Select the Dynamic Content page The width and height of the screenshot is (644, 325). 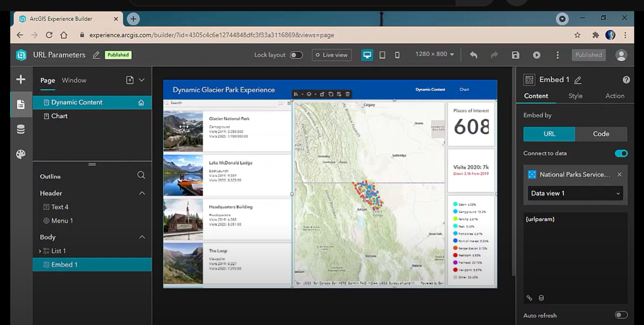[x=92, y=102]
